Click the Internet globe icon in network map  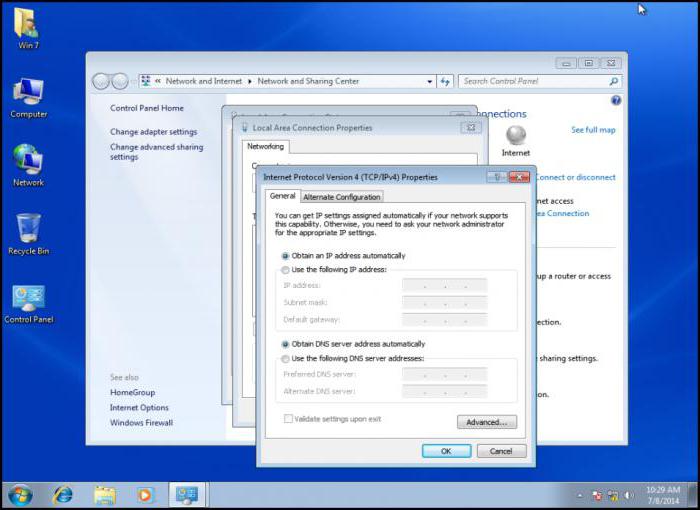pos(516,135)
